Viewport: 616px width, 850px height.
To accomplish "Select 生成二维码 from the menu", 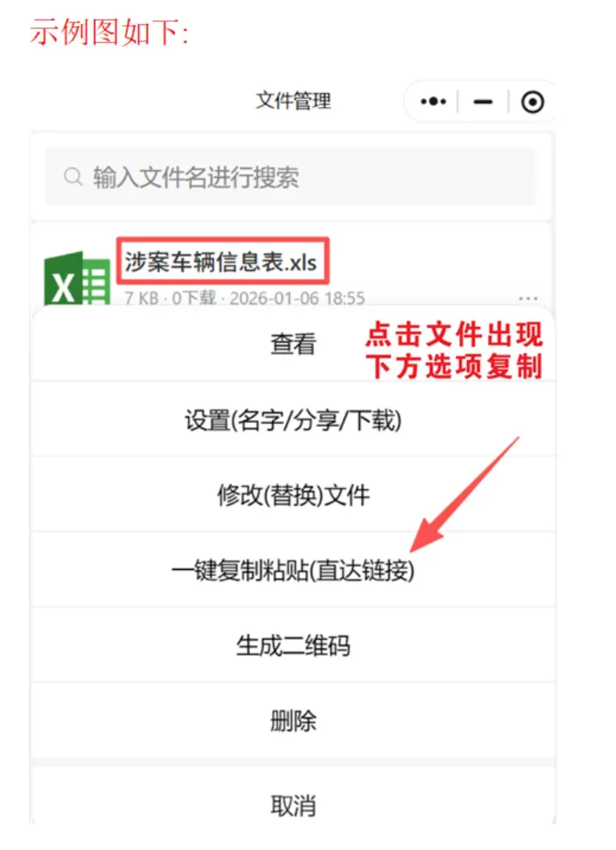I will 293,646.
